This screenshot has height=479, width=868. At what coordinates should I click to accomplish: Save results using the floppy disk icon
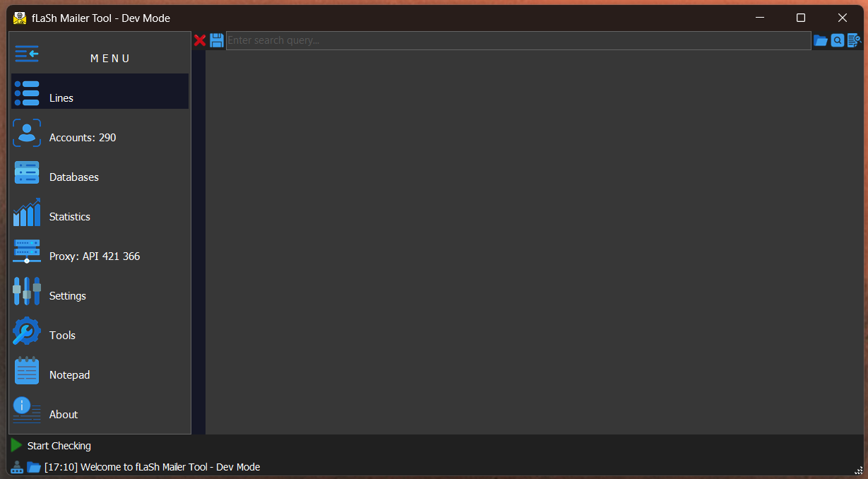pos(216,40)
